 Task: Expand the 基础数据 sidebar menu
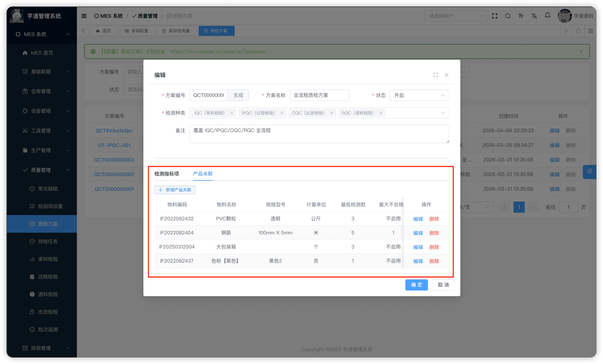point(46,71)
